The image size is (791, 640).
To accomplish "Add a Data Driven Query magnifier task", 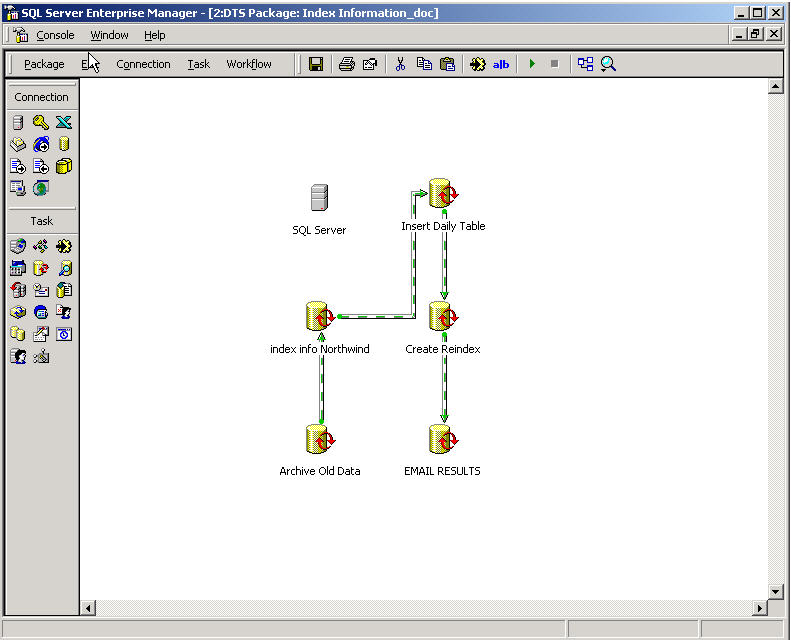I will [64, 268].
